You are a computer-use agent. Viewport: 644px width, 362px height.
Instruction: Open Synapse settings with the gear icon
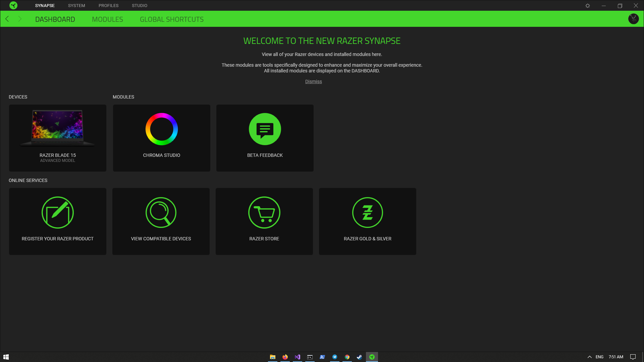[x=588, y=5]
